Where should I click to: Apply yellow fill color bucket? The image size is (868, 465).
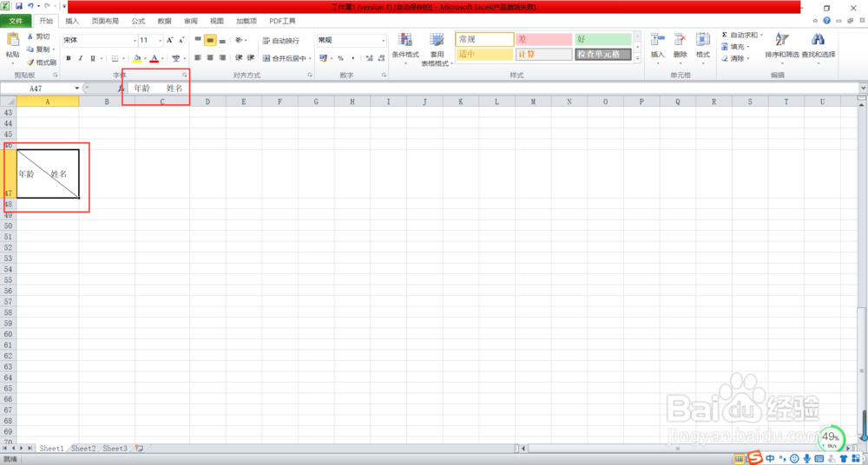click(137, 58)
